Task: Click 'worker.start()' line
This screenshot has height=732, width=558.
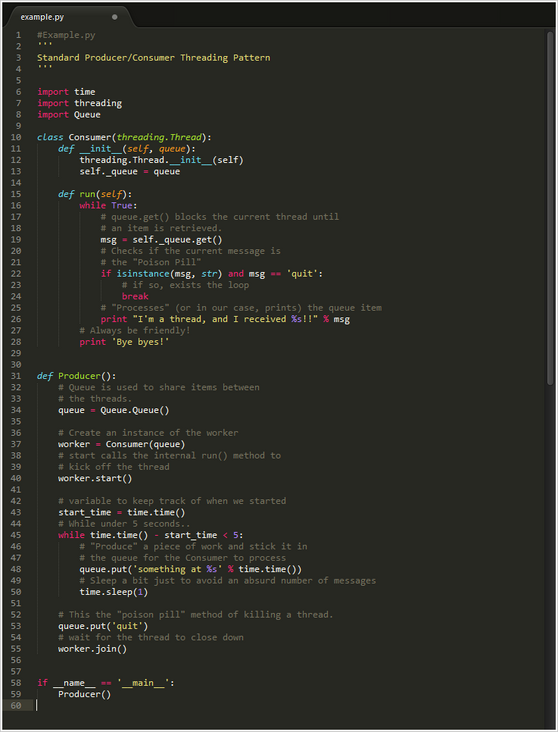Action: pyautogui.click(x=95, y=479)
